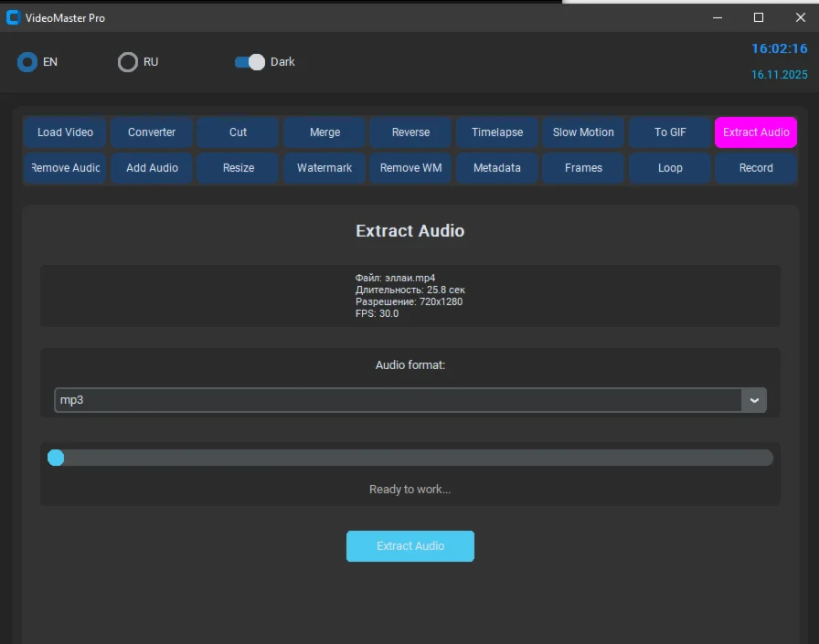Select the RU language radio button

tap(128, 62)
